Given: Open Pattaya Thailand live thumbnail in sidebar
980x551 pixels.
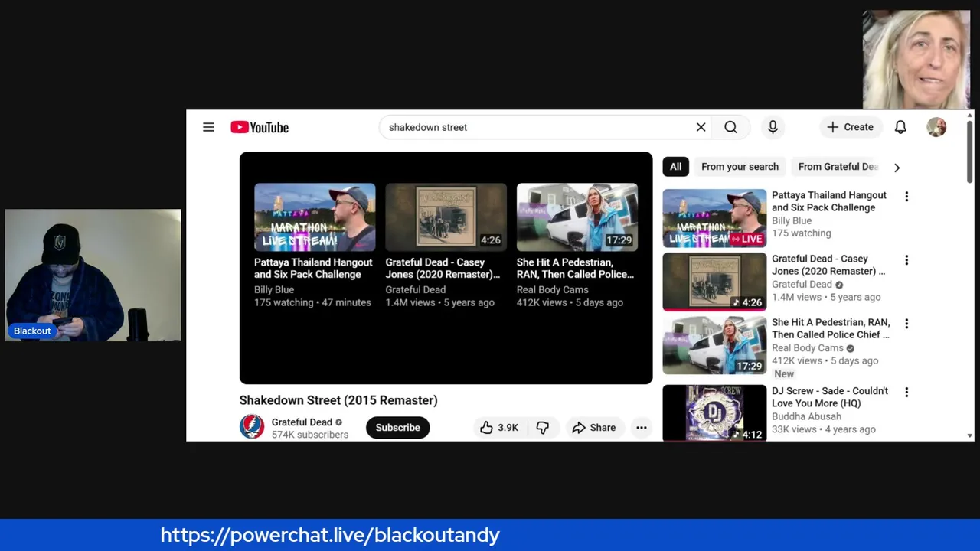Looking at the screenshot, I should [x=714, y=218].
